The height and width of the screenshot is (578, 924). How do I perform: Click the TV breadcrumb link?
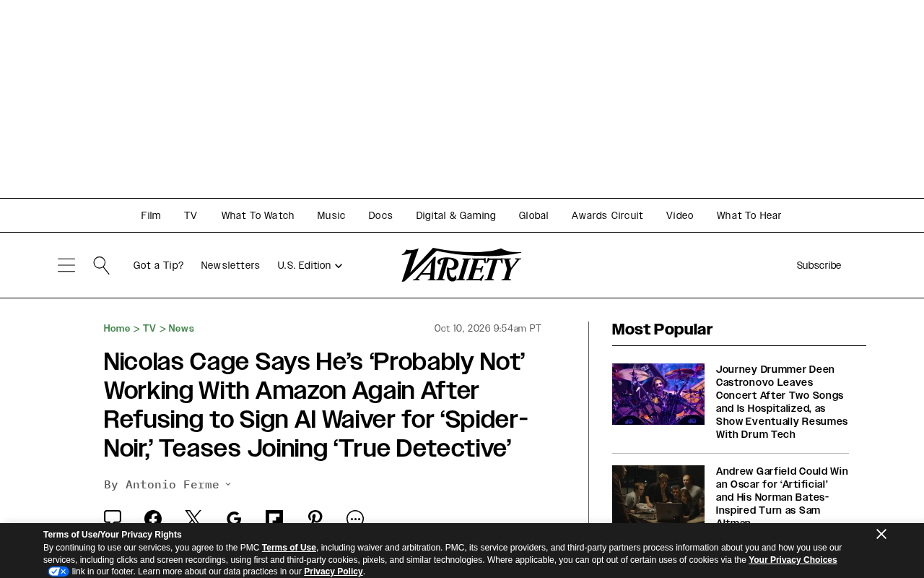click(149, 329)
